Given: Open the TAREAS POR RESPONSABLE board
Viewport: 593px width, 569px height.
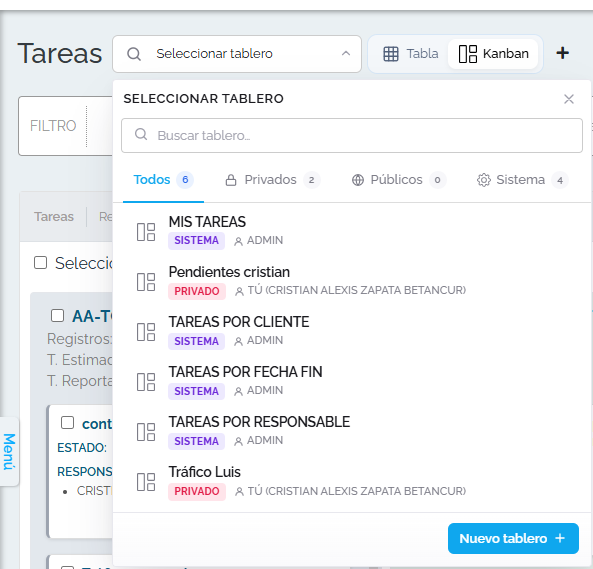Looking at the screenshot, I should pyautogui.click(x=352, y=431).
